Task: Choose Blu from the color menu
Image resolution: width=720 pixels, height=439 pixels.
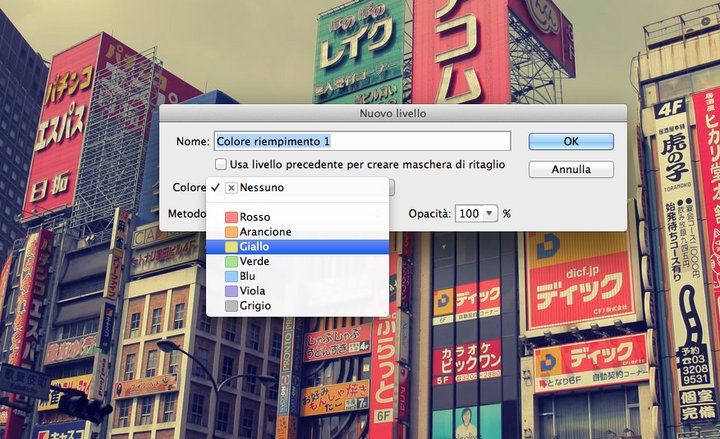Action: 298,276
